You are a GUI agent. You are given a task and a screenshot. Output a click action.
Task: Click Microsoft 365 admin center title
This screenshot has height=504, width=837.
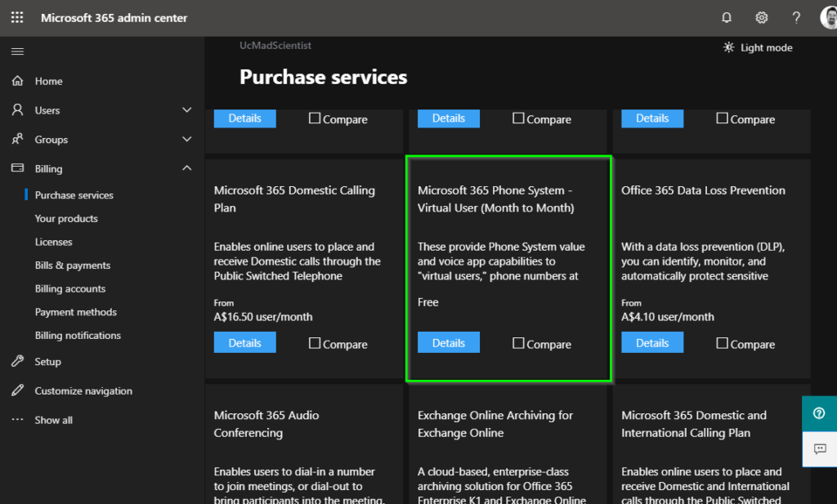[114, 18]
